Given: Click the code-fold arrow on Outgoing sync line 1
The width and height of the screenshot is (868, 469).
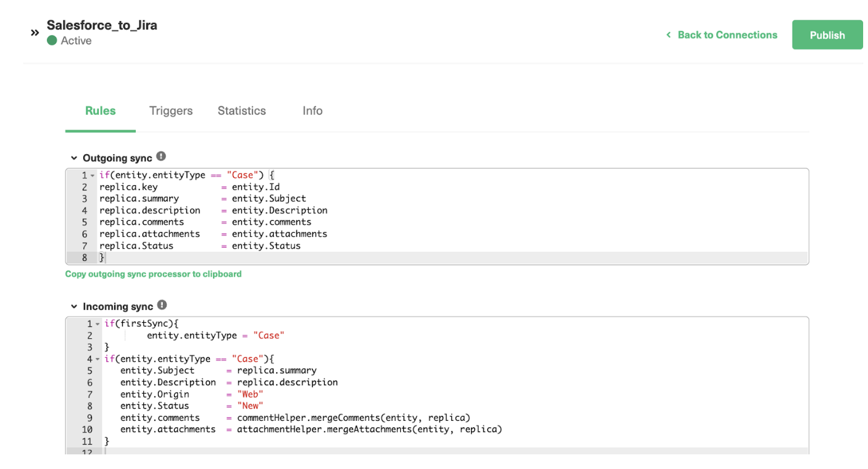Looking at the screenshot, I should (92, 175).
